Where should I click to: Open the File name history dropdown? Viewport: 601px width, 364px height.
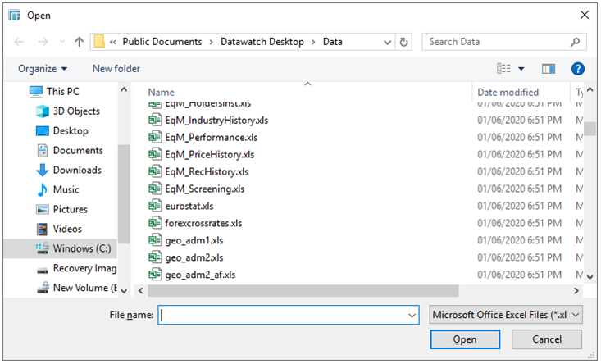coord(412,315)
